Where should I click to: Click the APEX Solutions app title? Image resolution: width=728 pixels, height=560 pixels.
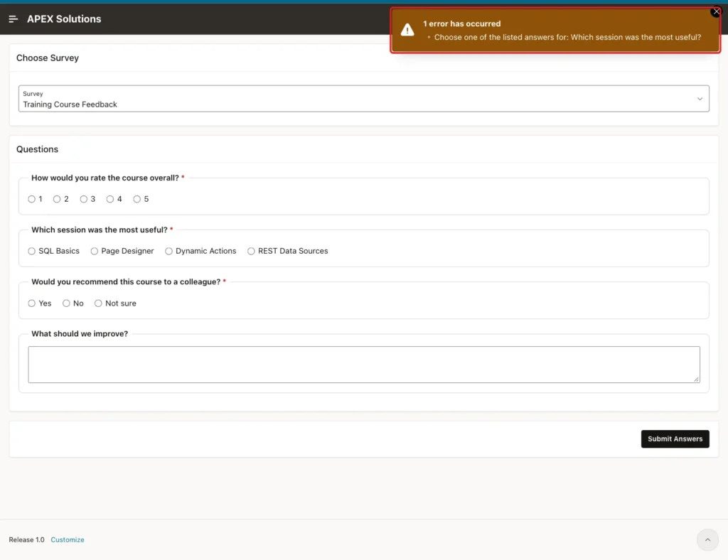click(64, 19)
